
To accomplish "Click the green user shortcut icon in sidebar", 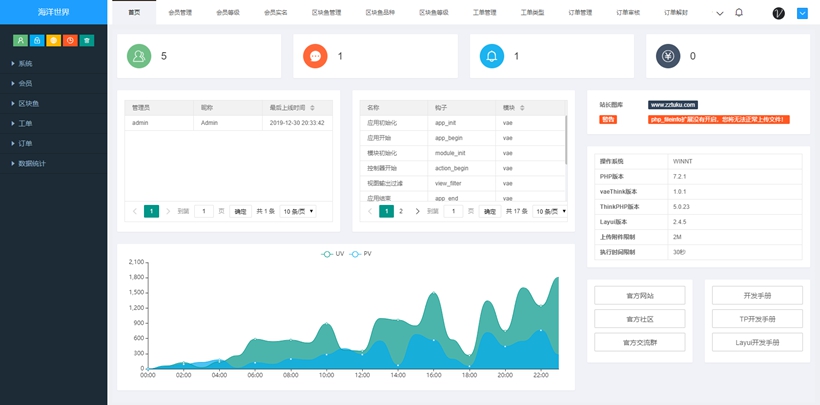I will 20,41.
